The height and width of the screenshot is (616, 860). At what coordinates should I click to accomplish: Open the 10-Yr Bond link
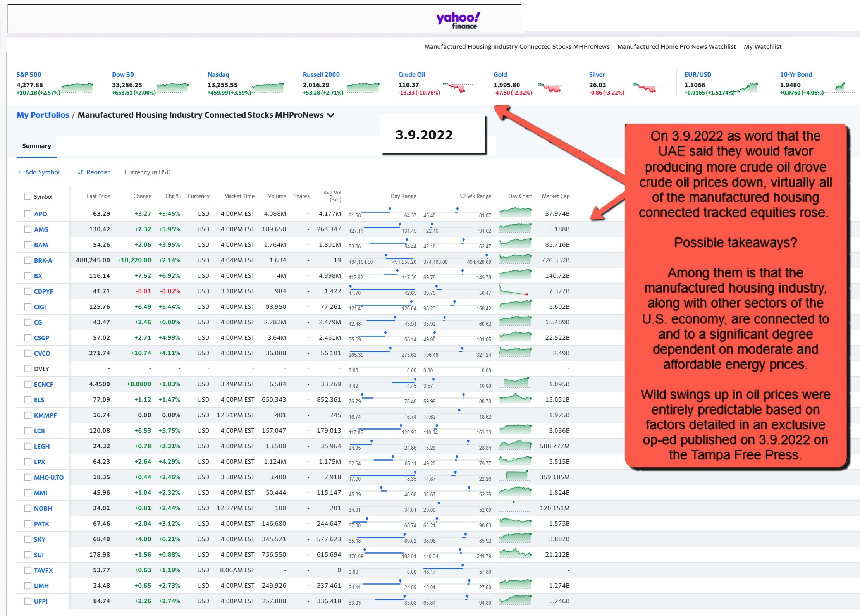[796, 74]
